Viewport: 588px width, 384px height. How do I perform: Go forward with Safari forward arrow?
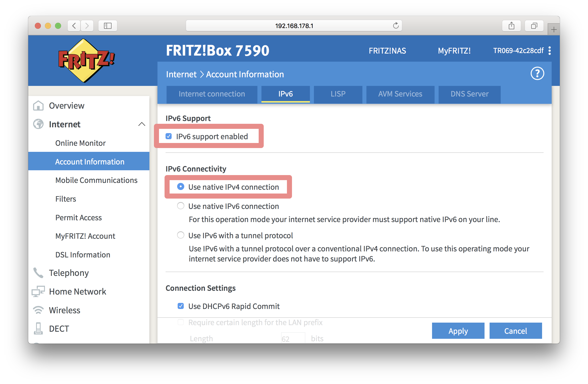click(87, 26)
